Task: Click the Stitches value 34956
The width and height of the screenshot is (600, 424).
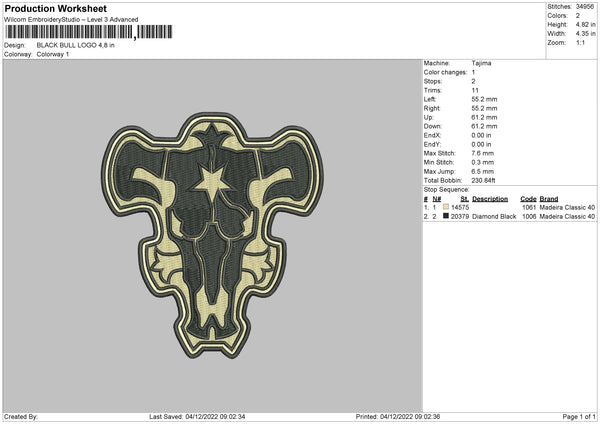Action: [585, 7]
